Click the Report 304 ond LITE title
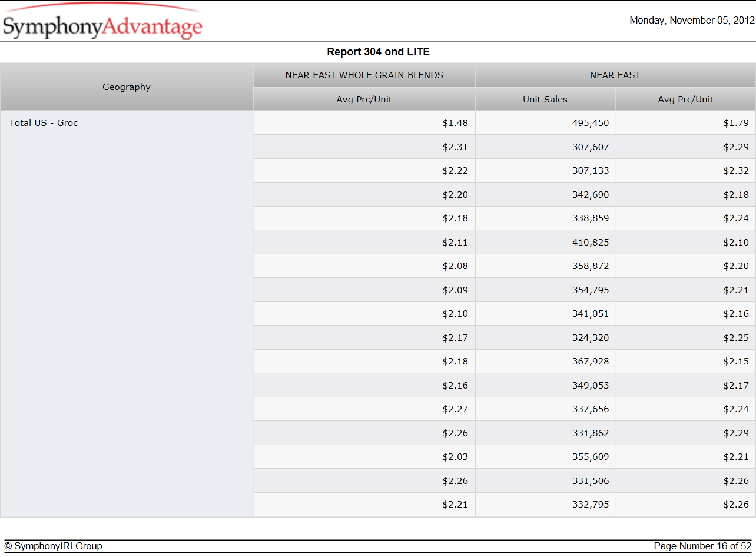This screenshot has height=557, width=756. [x=378, y=52]
